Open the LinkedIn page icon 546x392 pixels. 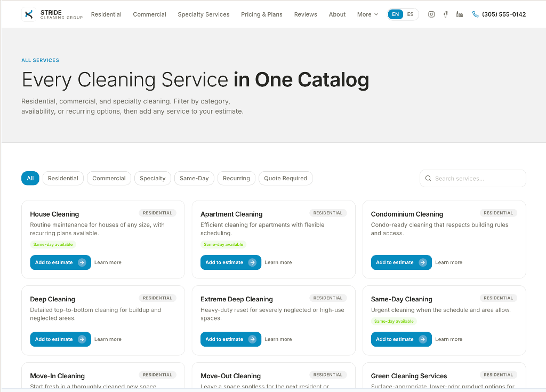(x=459, y=14)
